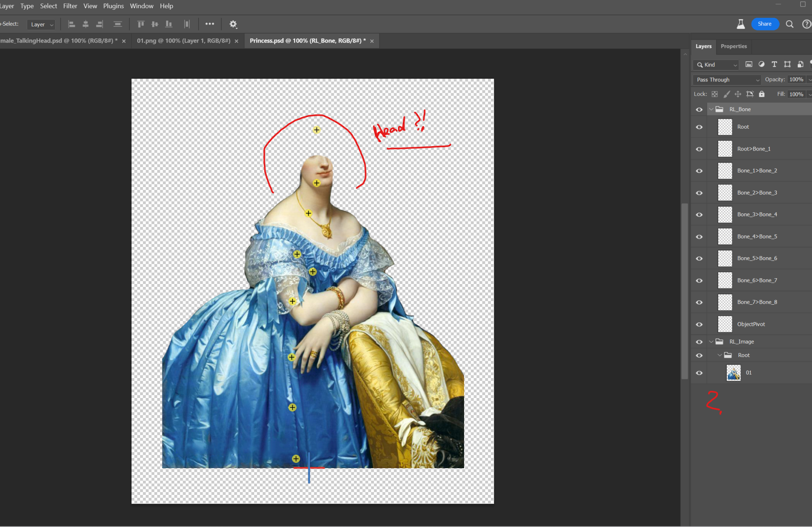The image size is (812, 527).
Task: Open the three-dots more options menu
Action: pos(209,24)
